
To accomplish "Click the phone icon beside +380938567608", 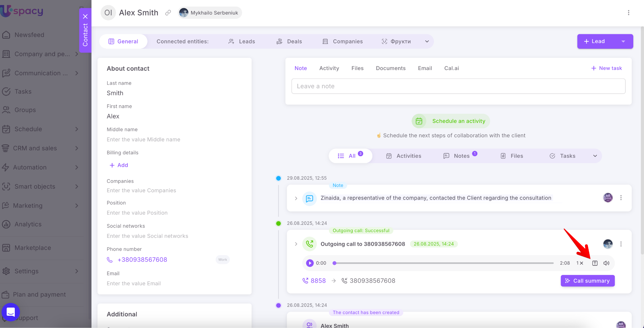I will pyautogui.click(x=110, y=260).
